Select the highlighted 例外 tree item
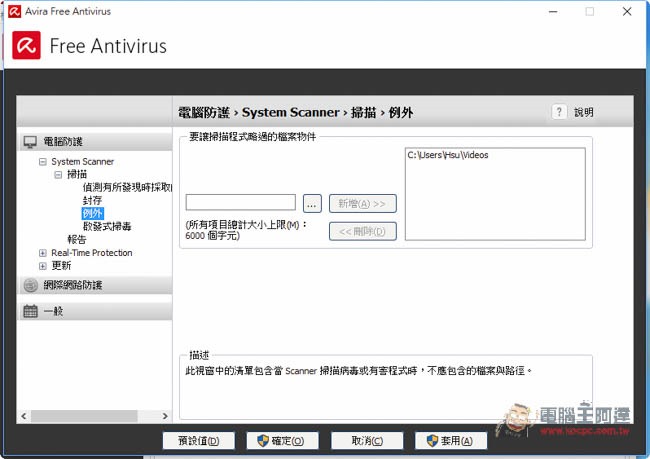 [92, 214]
